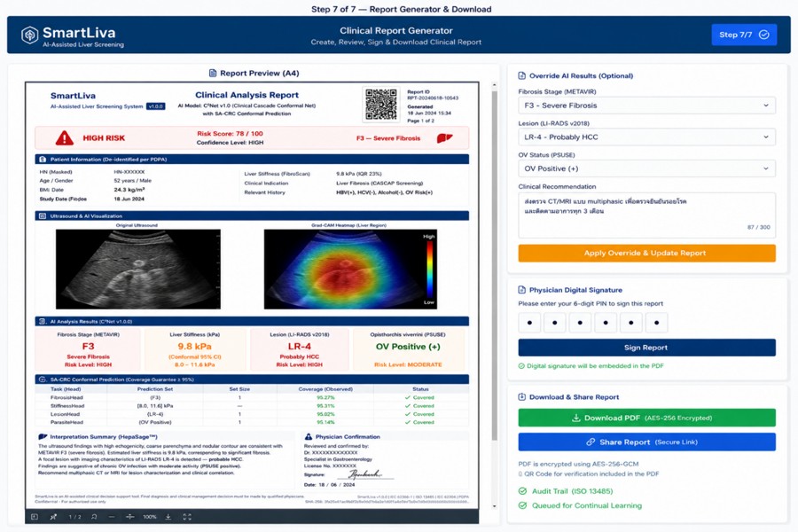Screen dimensions: 798x532
Task: Click the Interpretation Summary HepaSage icon
Action: tap(43, 437)
